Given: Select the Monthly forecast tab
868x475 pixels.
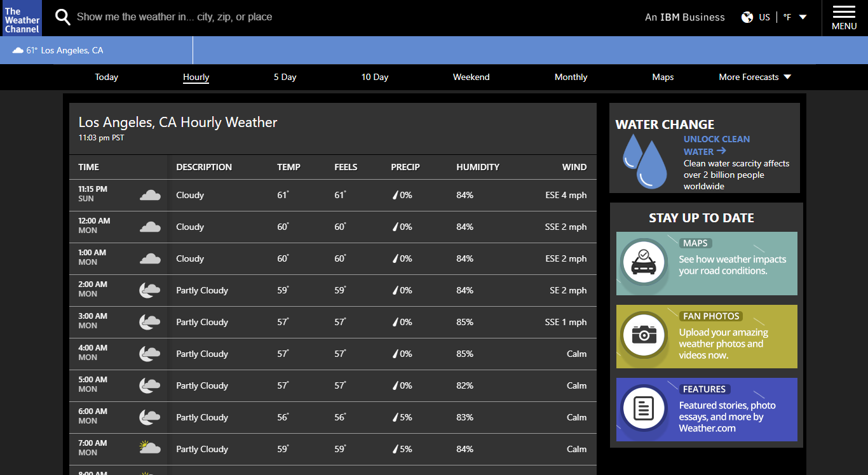Looking at the screenshot, I should point(571,77).
